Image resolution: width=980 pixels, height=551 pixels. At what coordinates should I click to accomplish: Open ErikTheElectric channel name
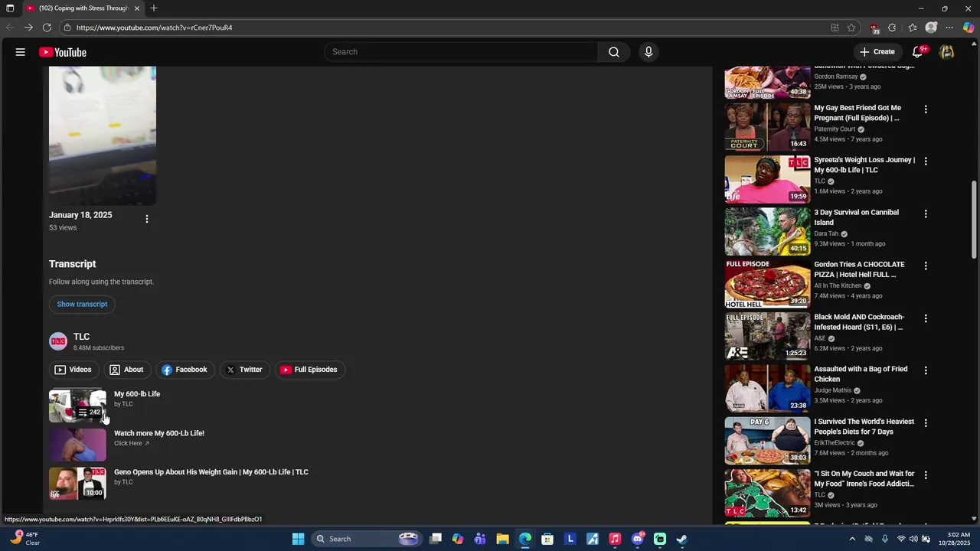(x=835, y=443)
